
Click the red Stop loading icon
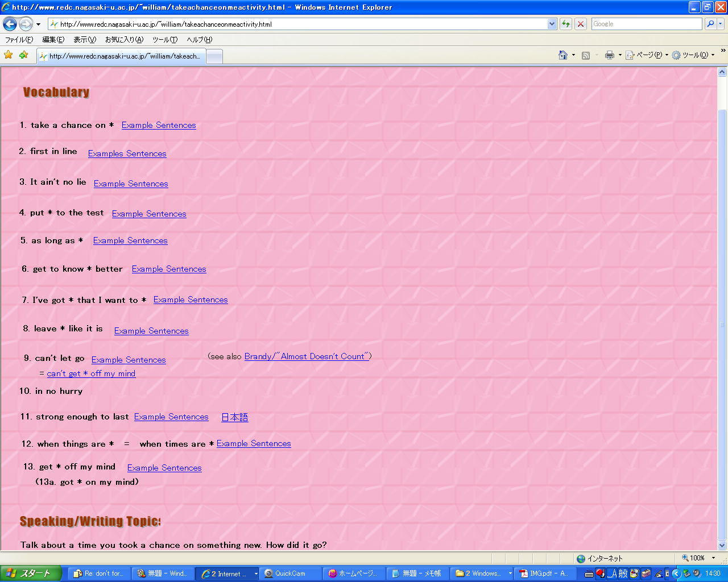(x=581, y=24)
